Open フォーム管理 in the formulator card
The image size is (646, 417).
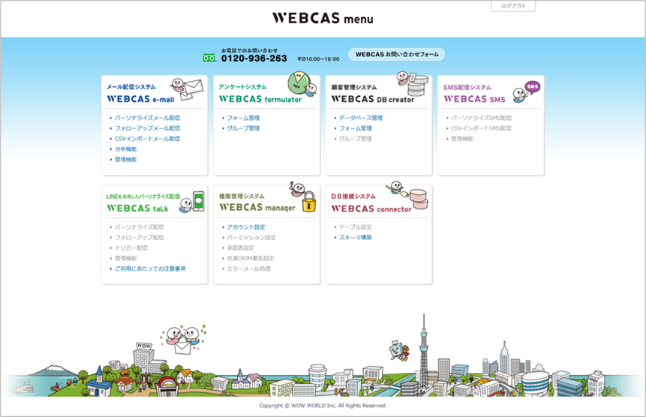tap(243, 118)
